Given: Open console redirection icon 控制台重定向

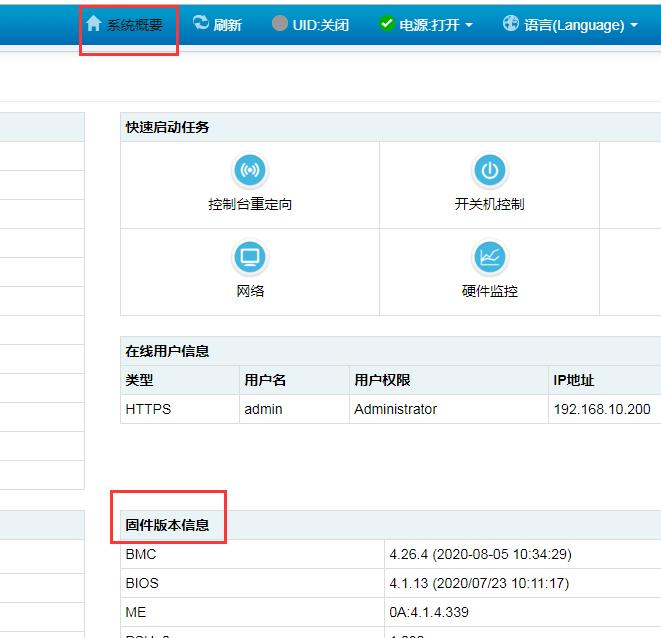Looking at the screenshot, I should click(249, 171).
